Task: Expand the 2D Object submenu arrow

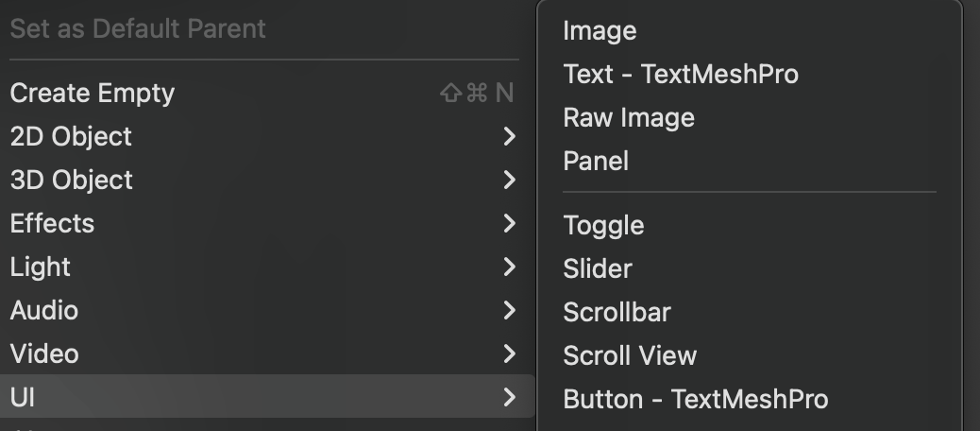Action: pyautogui.click(x=510, y=137)
